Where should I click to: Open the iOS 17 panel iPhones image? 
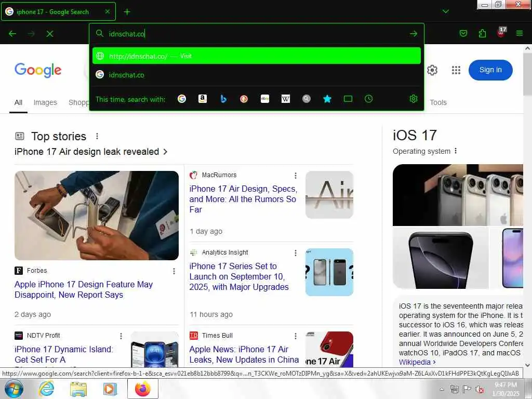click(x=458, y=195)
